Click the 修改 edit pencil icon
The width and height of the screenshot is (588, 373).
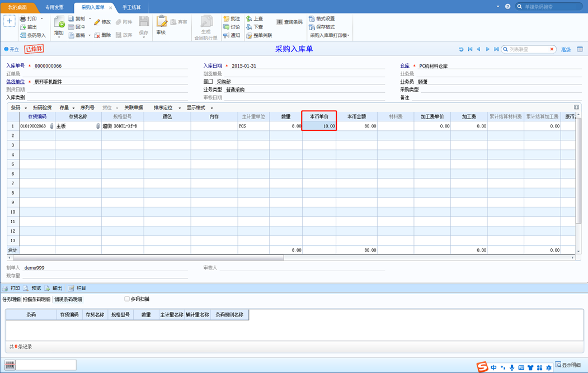pyautogui.click(x=97, y=22)
